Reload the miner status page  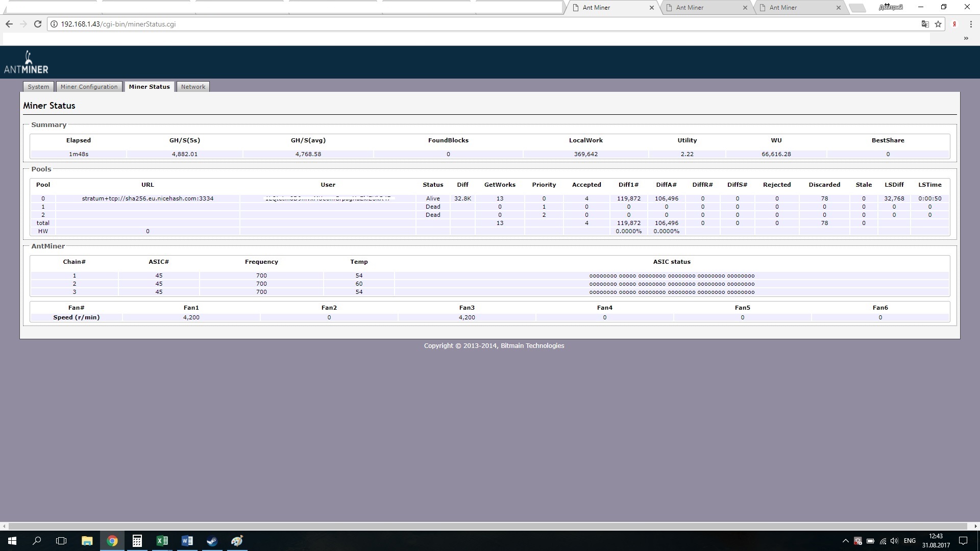tap(37, 24)
